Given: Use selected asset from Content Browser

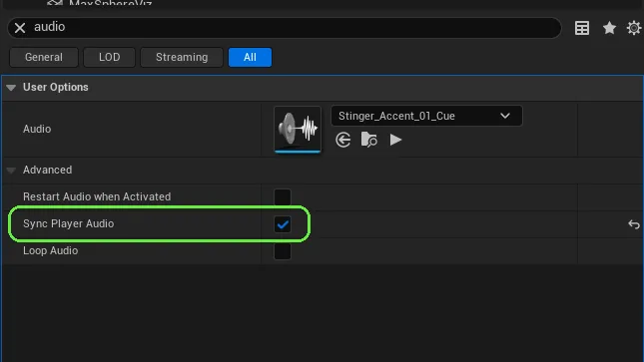Looking at the screenshot, I should point(342,140).
